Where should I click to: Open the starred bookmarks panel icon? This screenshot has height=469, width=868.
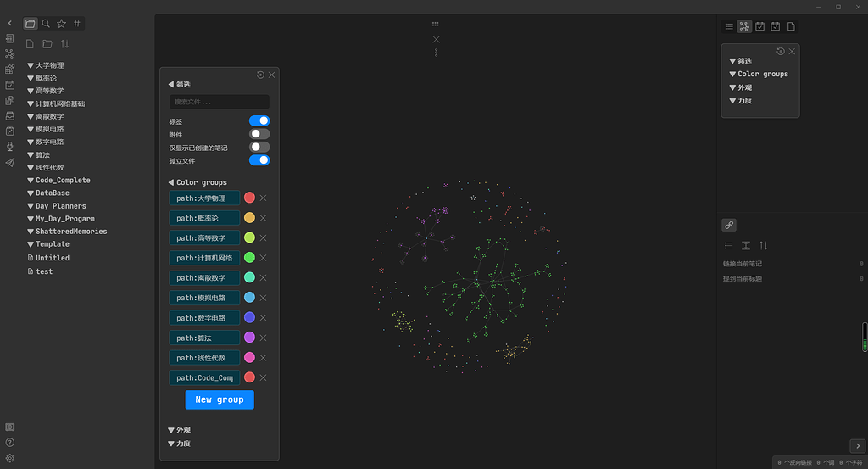[x=61, y=24]
